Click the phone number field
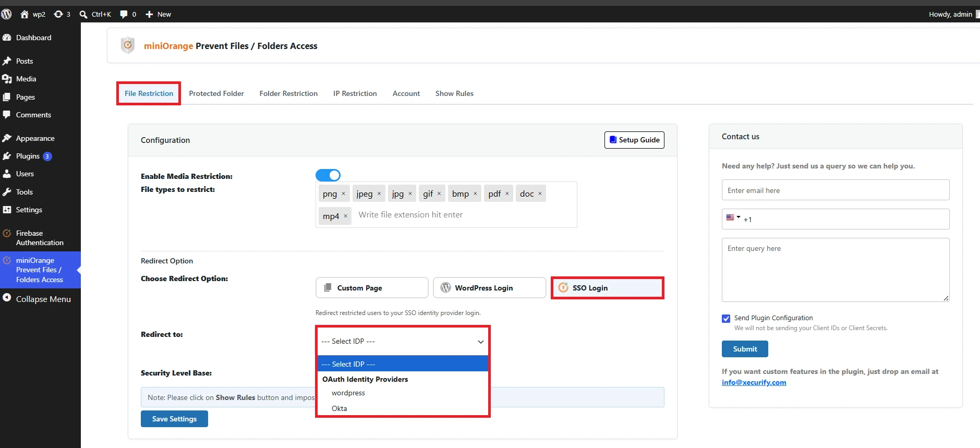The height and width of the screenshot is (448, 980). (x=836, y=219)
